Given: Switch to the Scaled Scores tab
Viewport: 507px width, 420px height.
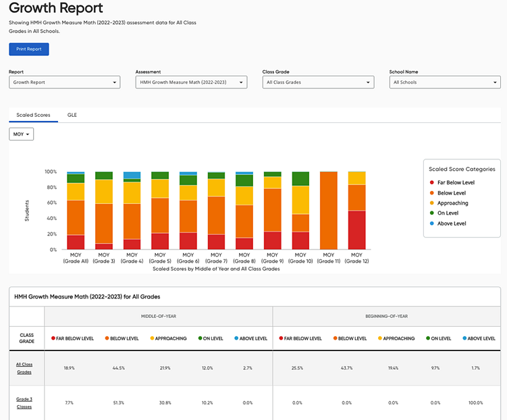Looking at the screenshot, I should point(33,115).
